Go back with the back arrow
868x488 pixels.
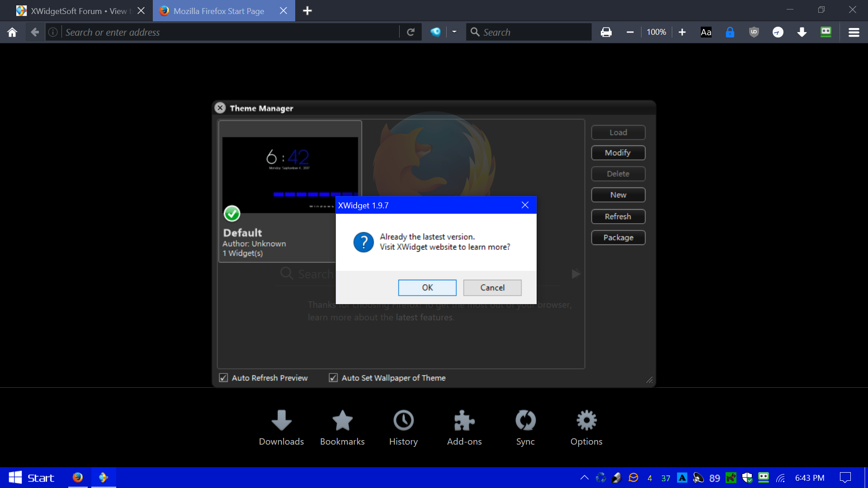(35, 32)
